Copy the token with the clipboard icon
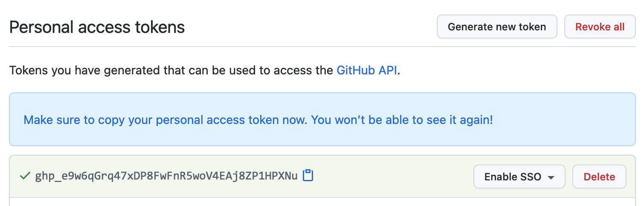This screenshot has width=644, height=206. click(x=308, y=175)
